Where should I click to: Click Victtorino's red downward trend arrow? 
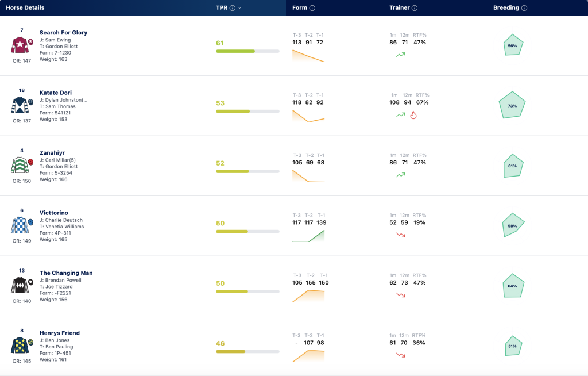pos(400,235)
